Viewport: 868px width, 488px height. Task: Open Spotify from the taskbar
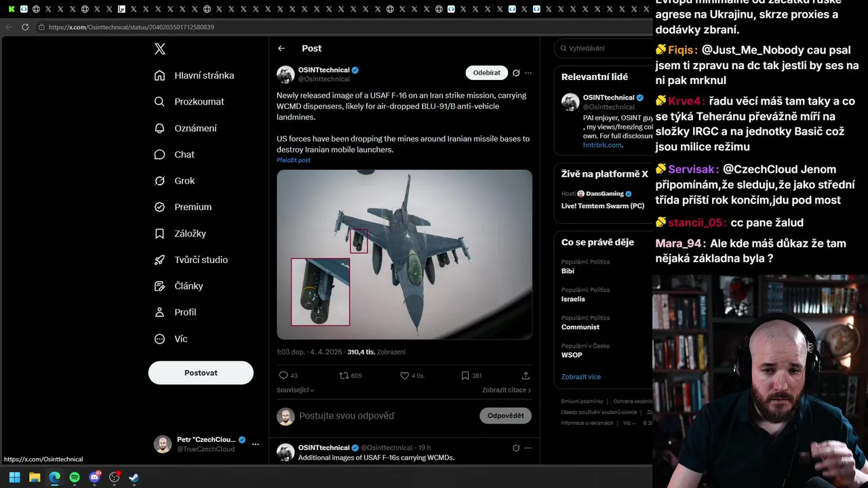pos(75,477)
